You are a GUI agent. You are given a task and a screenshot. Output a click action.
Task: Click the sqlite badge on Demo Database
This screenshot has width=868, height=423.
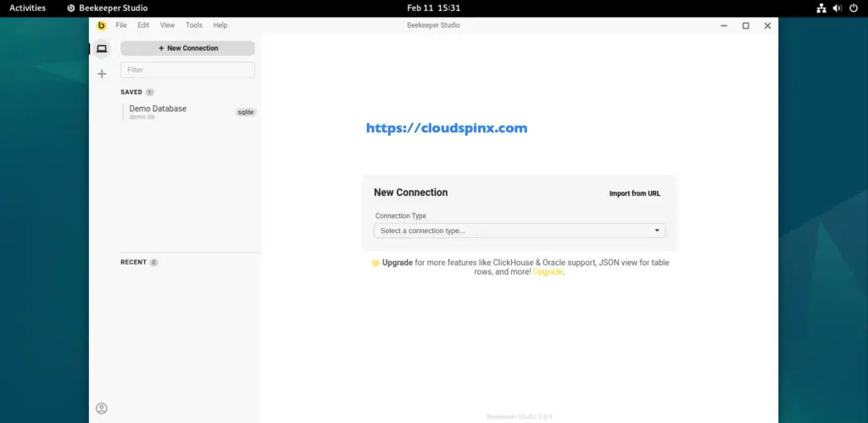(246, 113)
